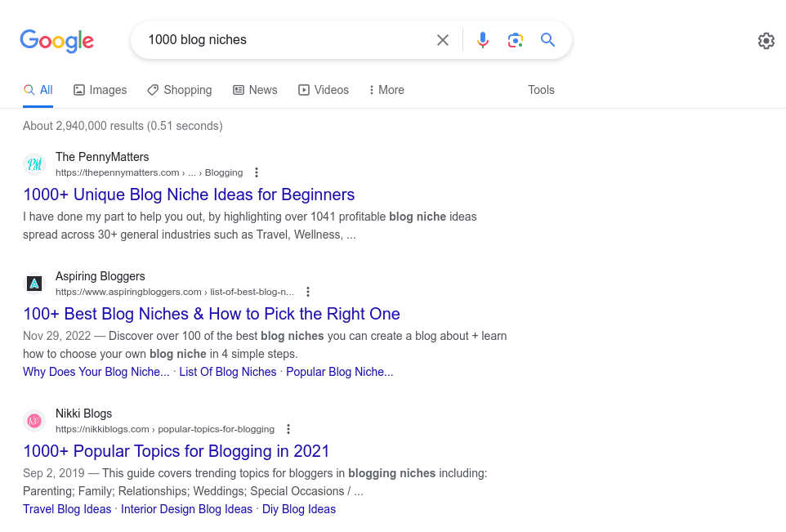This screenshot has height=532, width=786.
Task: Click the thepennymatters.com URL breadcrumb
Action: coord(149,172)
